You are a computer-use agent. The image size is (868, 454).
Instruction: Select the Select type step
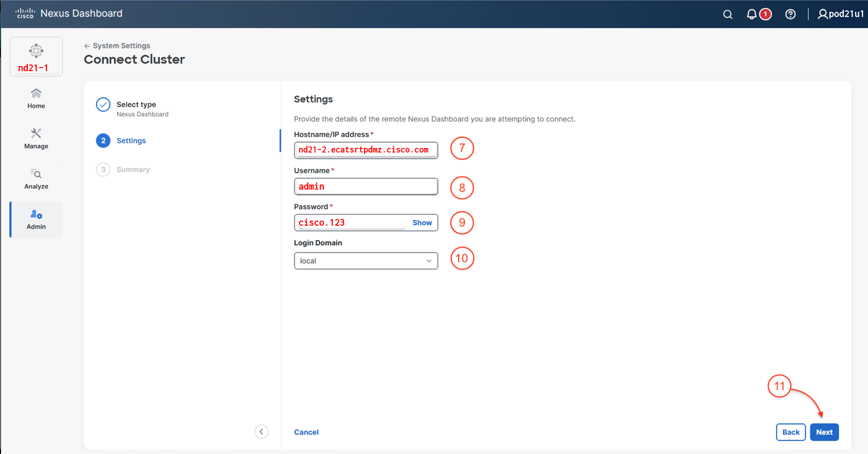(x=136, y=105)
